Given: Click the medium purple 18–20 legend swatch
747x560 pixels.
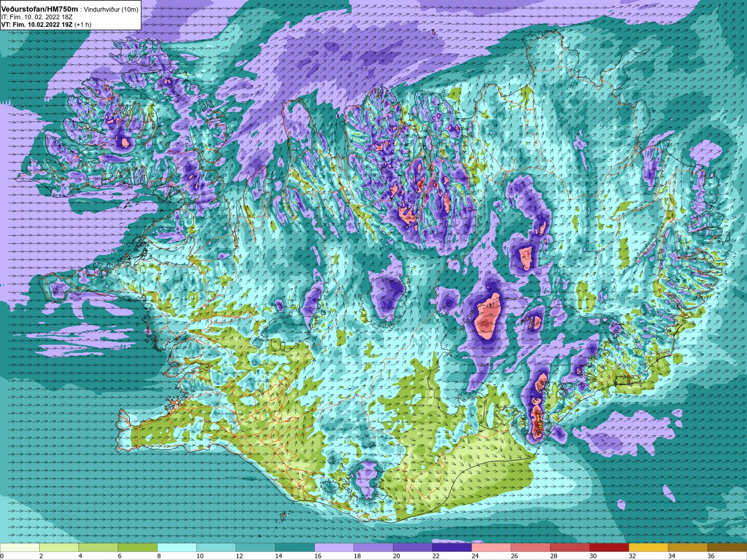Looking at the screenshot, I should click(x=373, y=548).
